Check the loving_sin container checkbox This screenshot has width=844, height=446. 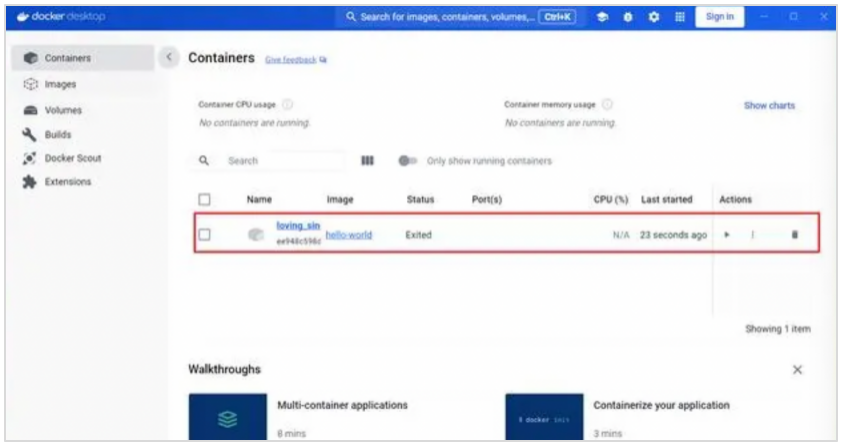[x=205, y=235]
